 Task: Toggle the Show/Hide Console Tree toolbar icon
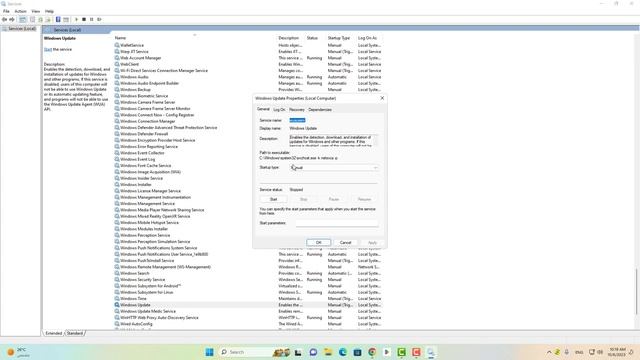22,20
